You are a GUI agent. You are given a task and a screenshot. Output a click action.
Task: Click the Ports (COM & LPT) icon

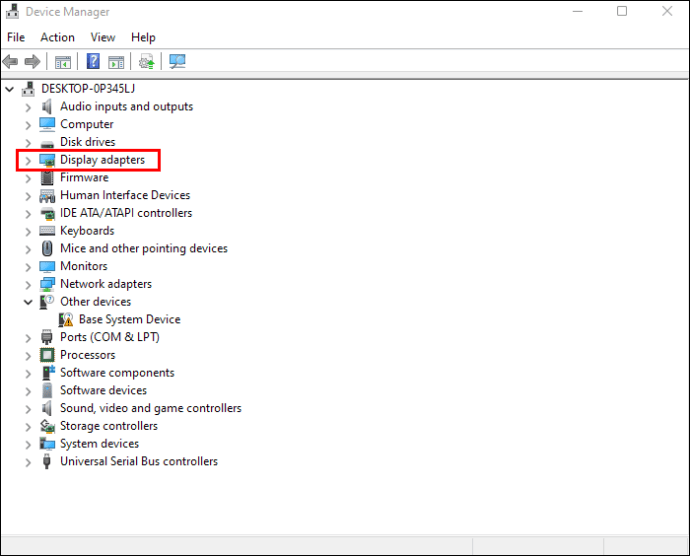click(47, 337)
